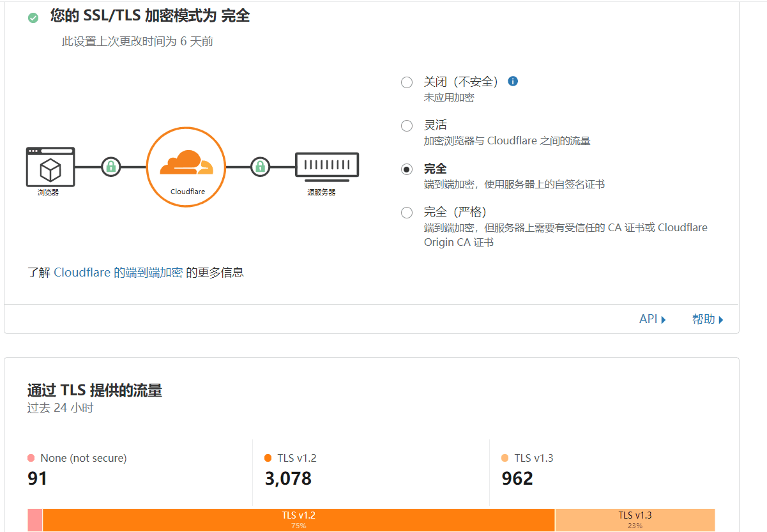Click the 3,078 TLS v1.2 count
767x532 pixels.
[x=288, y=478]
